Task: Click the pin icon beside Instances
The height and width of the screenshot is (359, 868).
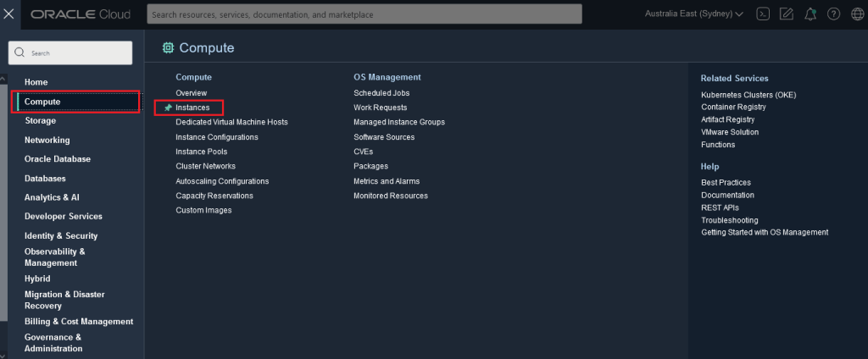Action: [168, 108]
